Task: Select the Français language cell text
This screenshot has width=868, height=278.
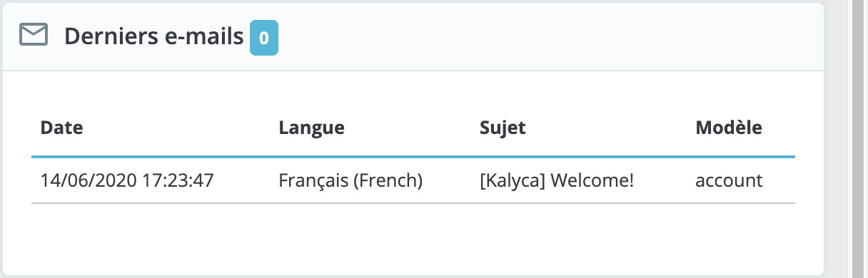Action: (x=311, y=180)
